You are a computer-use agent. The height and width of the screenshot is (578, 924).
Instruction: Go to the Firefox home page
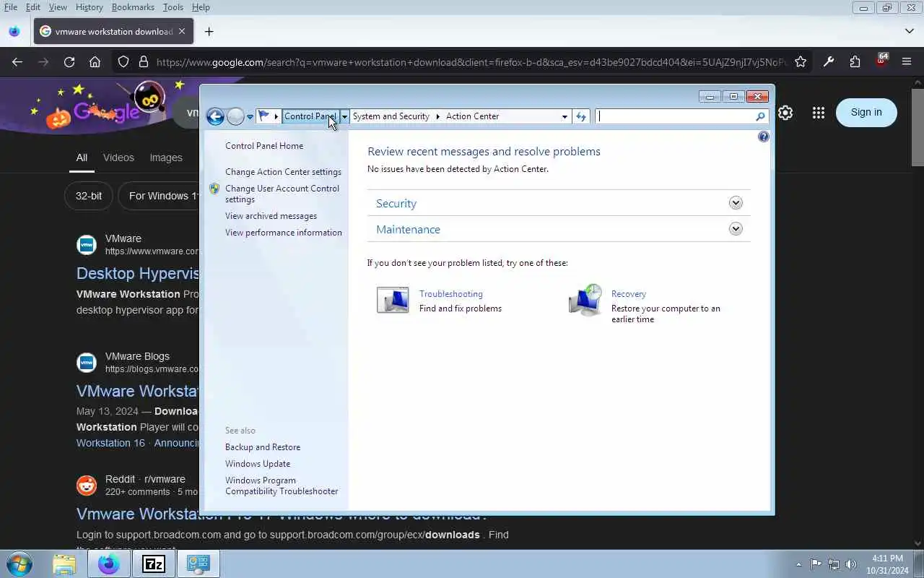pos(95,62)
